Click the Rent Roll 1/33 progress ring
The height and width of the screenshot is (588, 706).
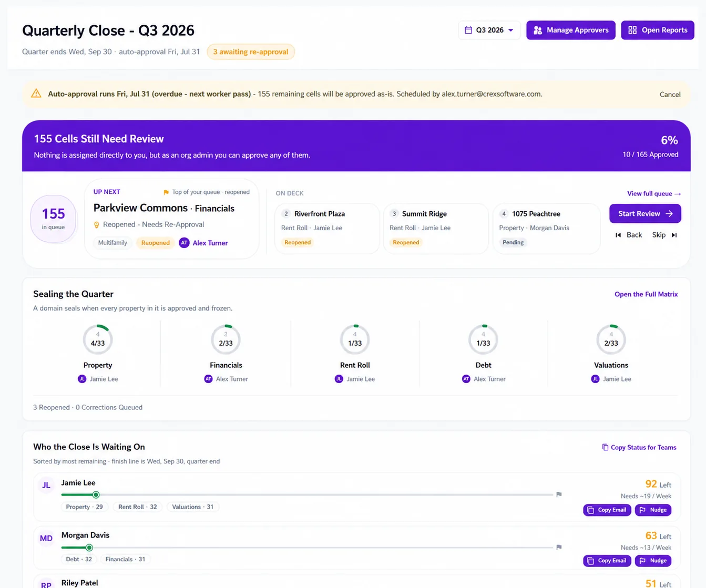coord(355,339)
